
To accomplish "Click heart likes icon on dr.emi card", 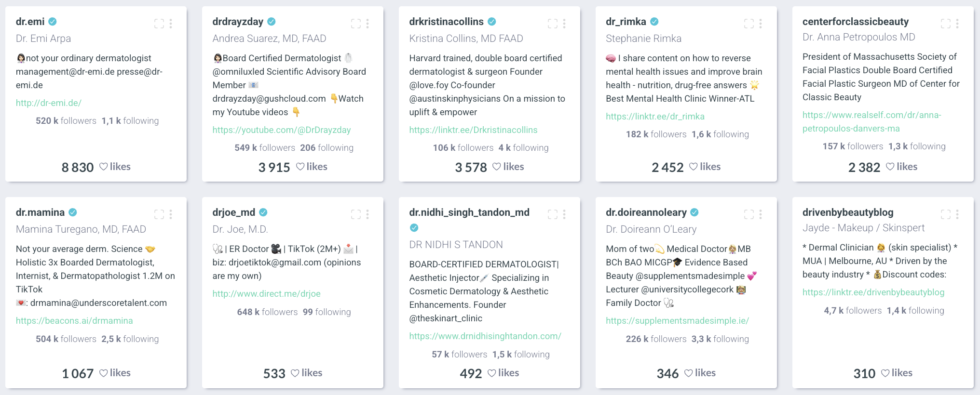I will pyautogui.click(x=103, y=167).
